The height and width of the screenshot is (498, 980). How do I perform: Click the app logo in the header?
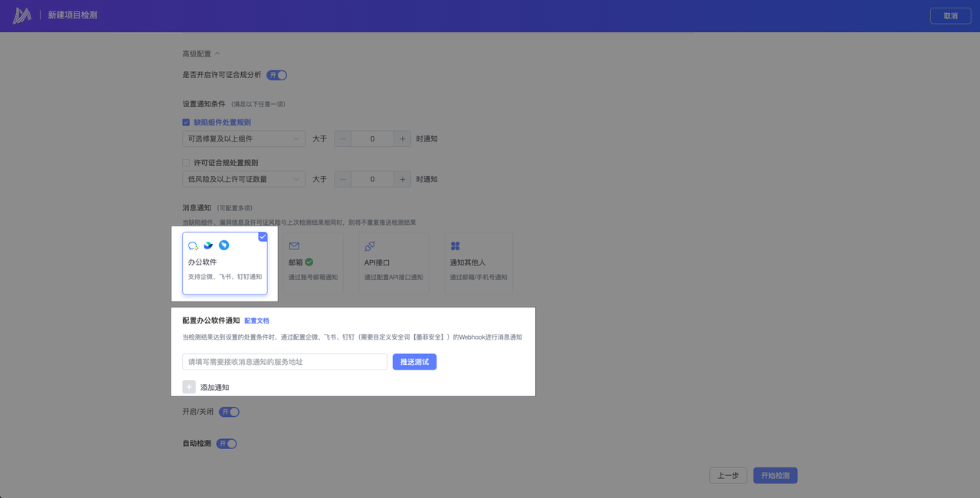point(22,15)
